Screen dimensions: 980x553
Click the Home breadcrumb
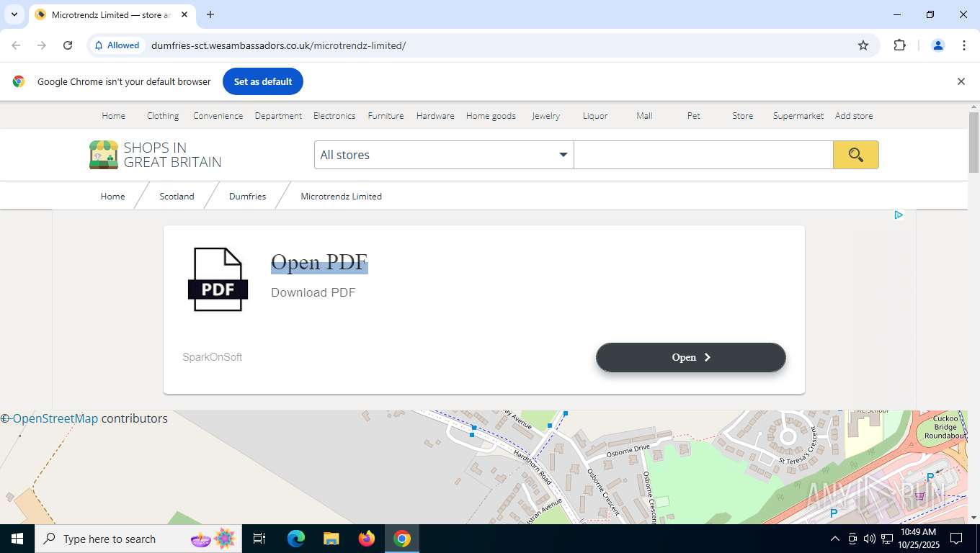pos(112,196)
